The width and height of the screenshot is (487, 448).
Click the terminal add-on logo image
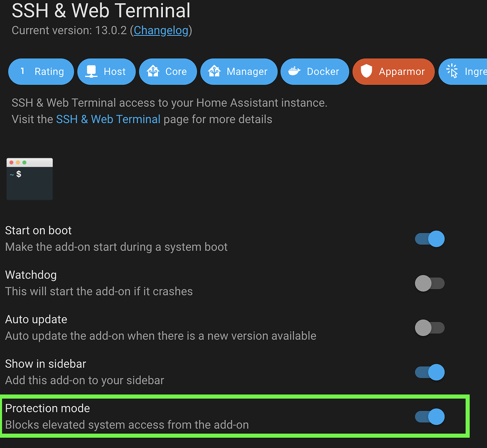tap(30, 179)
